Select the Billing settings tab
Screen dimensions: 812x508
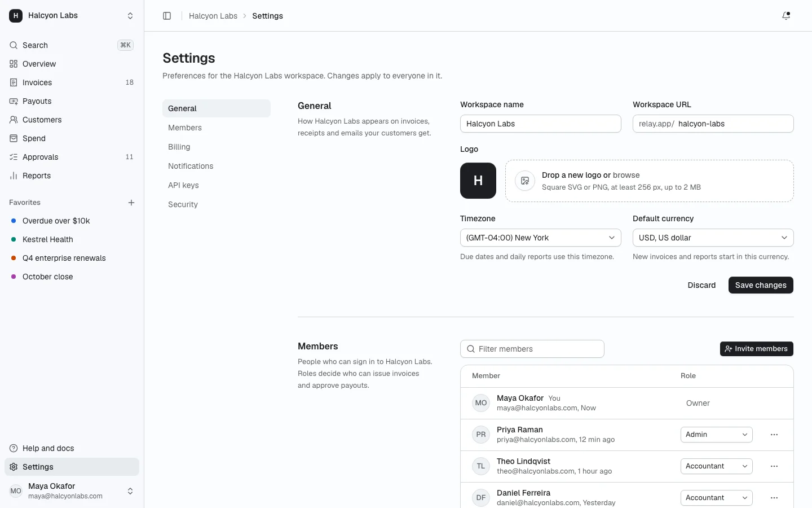217,147
